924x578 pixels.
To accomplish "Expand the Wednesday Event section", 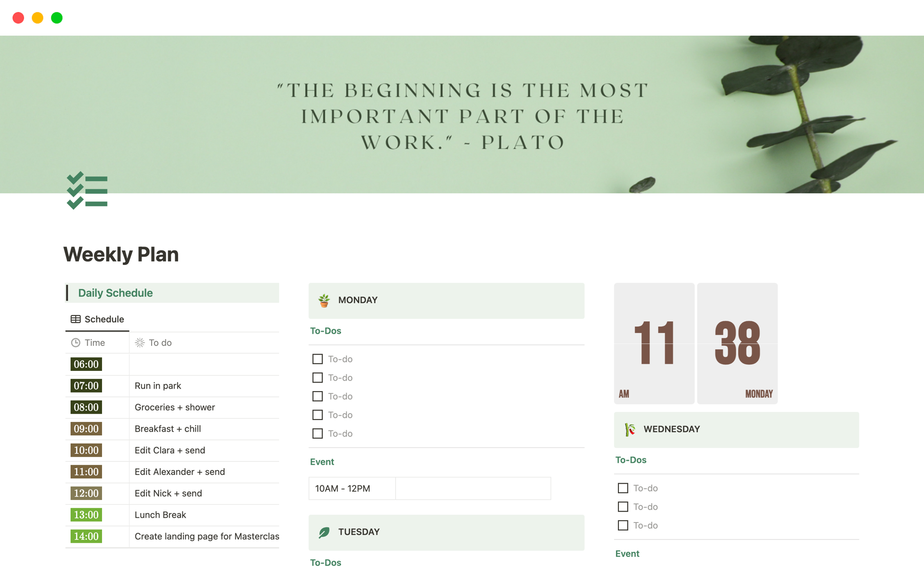I will (627, 553).
